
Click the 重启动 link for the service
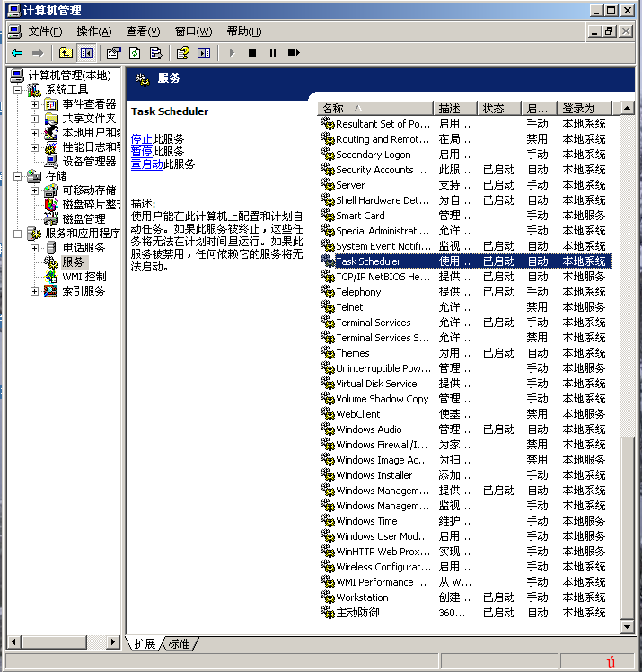pyautogui.click(x=146, y=164)
